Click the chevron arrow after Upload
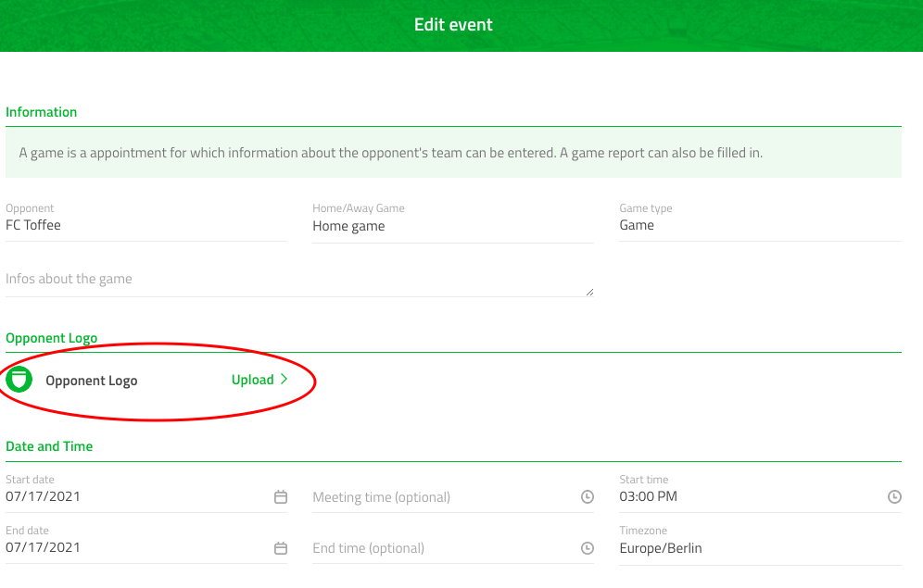The image size is (923, 588). [x=284, y=379]
